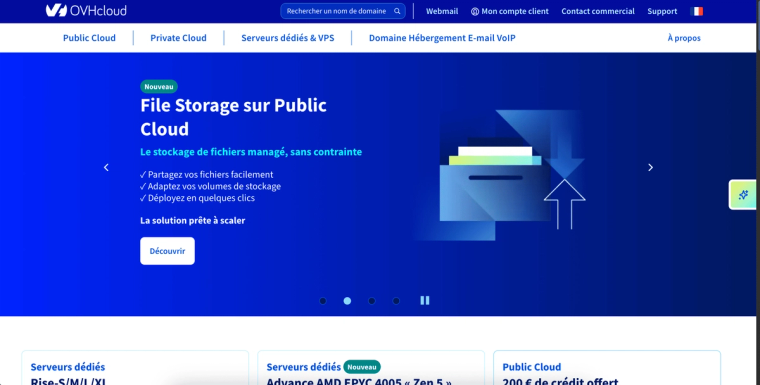Screen dimensions: 760x385
Task: Open the Private Cloud menu
Action: tap(178, 38)
